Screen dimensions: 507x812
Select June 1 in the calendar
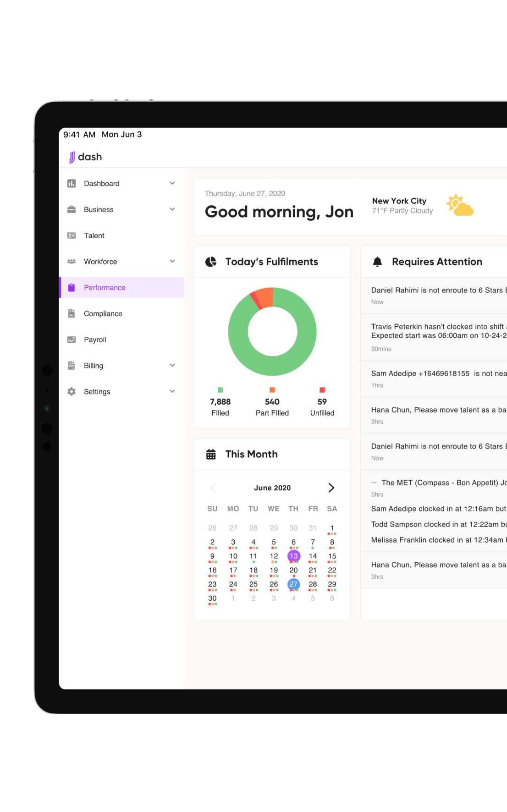(x=332, y=528)
